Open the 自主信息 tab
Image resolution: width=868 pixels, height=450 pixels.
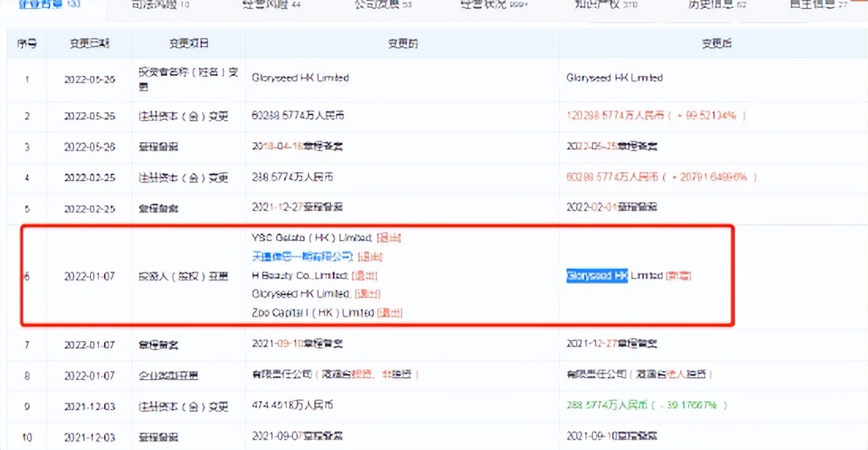(818, 5)
